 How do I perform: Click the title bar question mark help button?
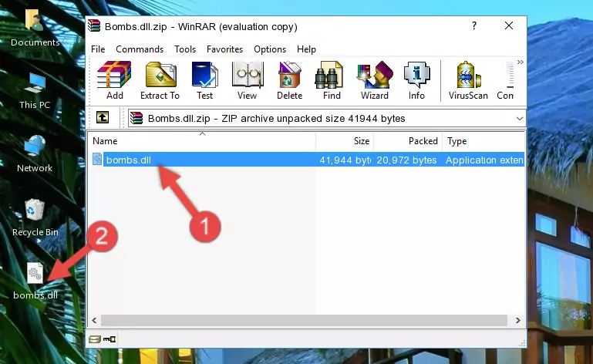click(474, 25)
